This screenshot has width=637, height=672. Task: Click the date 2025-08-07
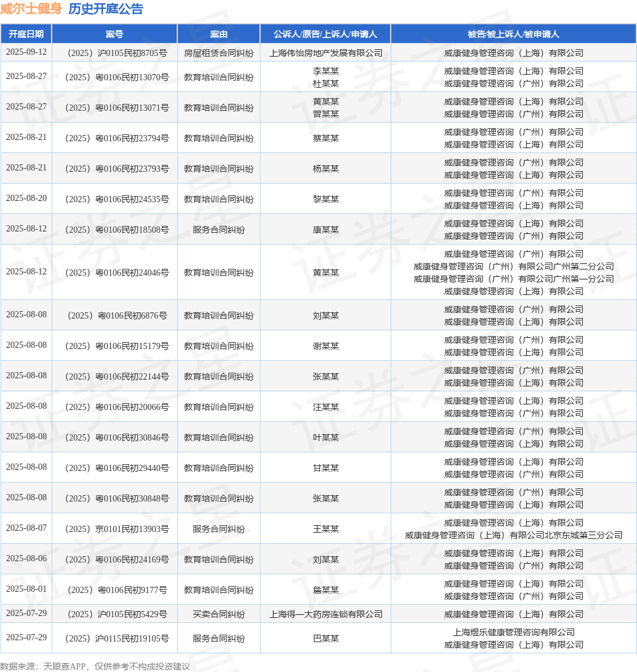26,527
